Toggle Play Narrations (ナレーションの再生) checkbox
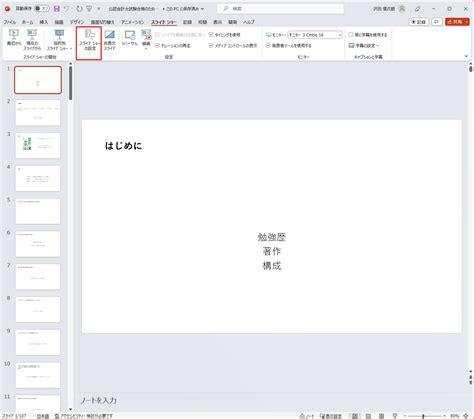474x419 pixels. 157,45
